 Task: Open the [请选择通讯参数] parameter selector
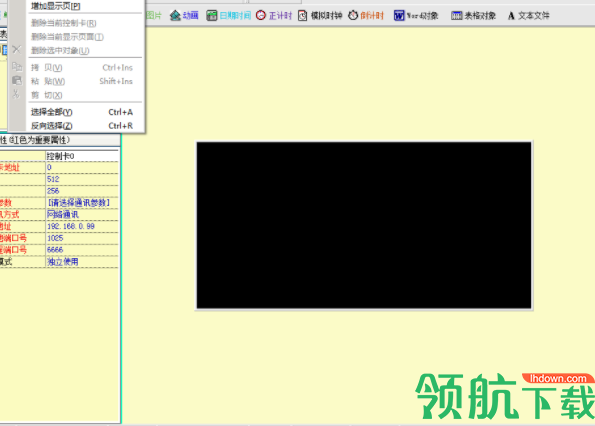(x=82, y=203)
